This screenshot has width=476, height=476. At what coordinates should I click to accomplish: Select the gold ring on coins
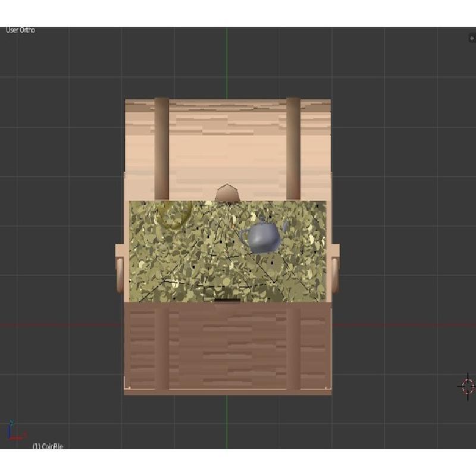173,215
